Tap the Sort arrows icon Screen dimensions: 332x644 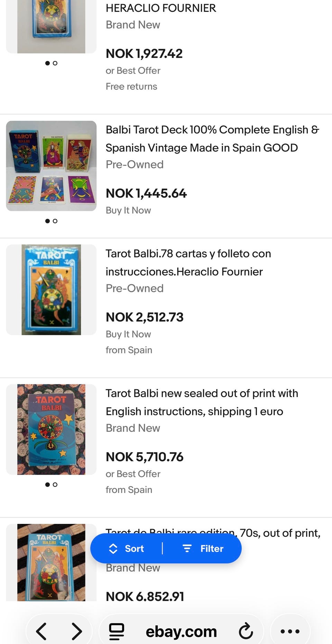coord(113,548)
